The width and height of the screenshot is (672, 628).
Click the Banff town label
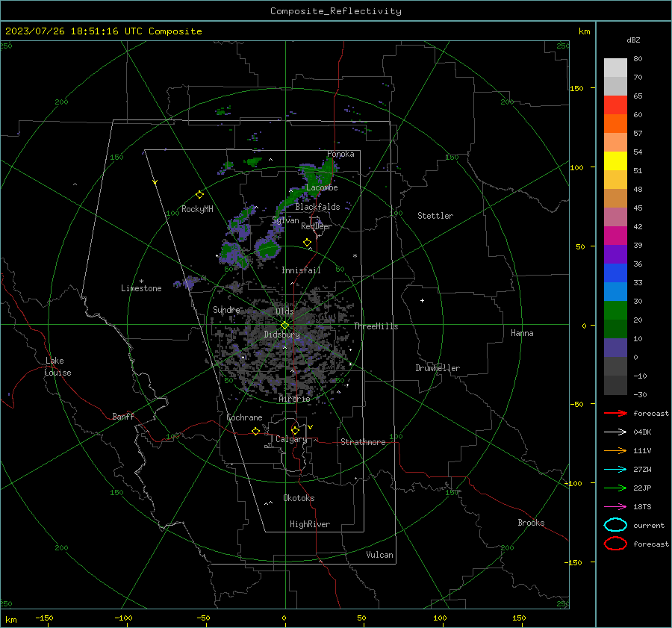point(123,416)
